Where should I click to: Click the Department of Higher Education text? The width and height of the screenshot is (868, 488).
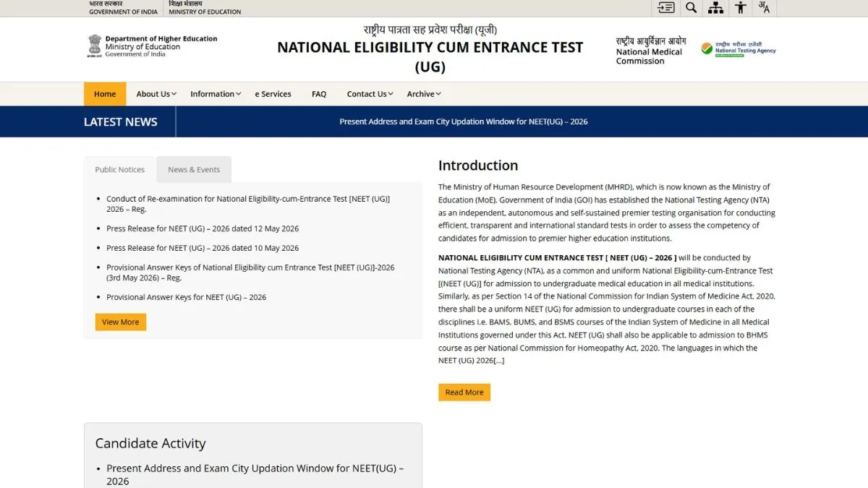tap(161, 39)
